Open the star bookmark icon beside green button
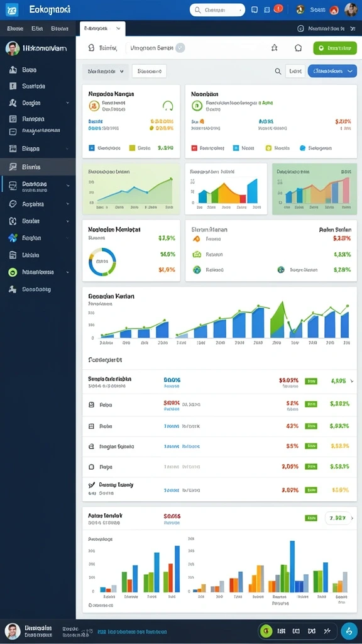The height and width of the screenshot is (644, 362). pyautogui.click(x=274, y=48)
